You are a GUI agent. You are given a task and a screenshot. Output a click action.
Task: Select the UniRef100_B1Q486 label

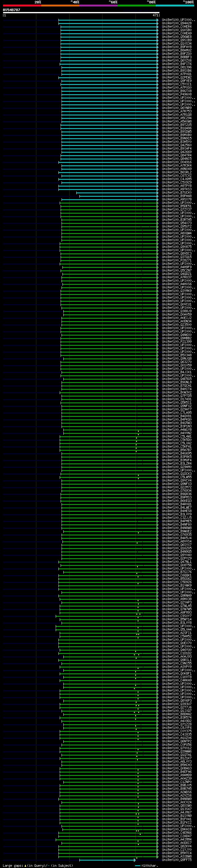tap(177, 128)
